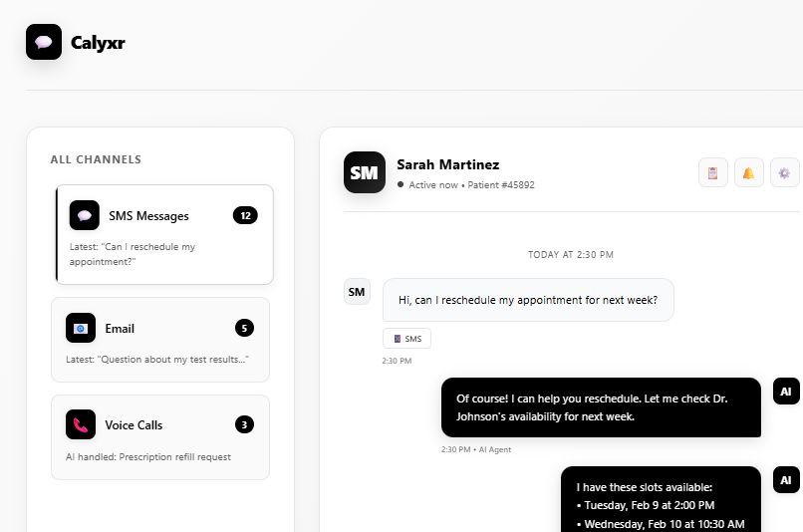The height and width of the screenshot is (532, 803).
Task: Click the SMS Messages channel icon
Action: [85, 215]
